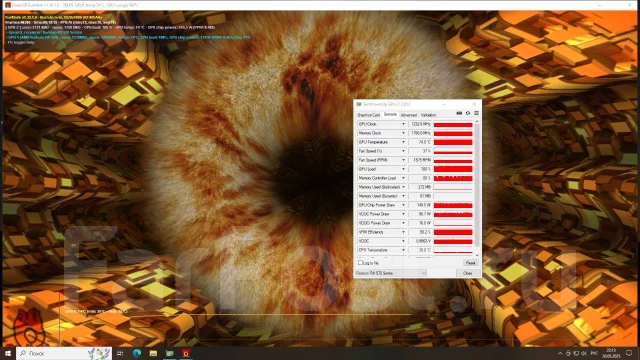
Task: Open the notification center icon
Action: click(x=629, y=353)
